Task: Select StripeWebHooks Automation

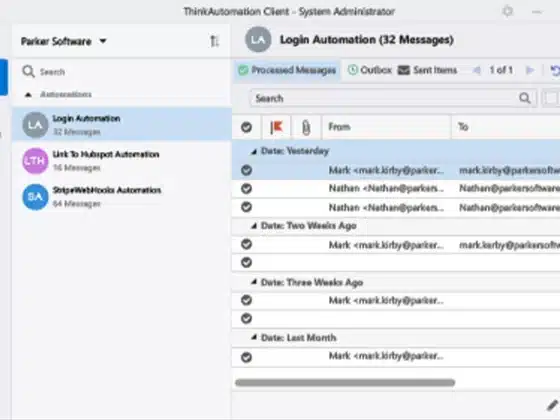Action: pyautogui.click(x=122, y=196)
